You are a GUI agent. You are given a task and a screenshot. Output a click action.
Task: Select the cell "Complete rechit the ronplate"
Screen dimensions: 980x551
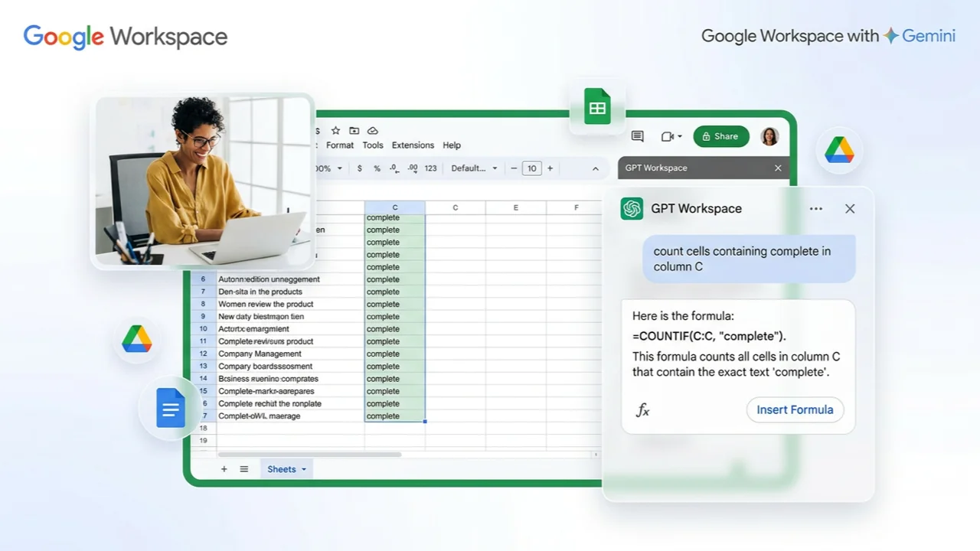coord(290,403)
